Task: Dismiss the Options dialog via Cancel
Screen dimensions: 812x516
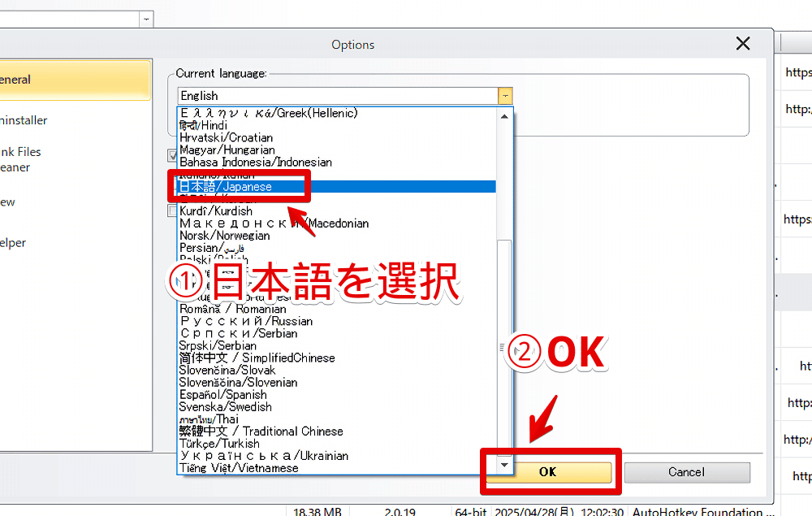Action: coord(687,472)
